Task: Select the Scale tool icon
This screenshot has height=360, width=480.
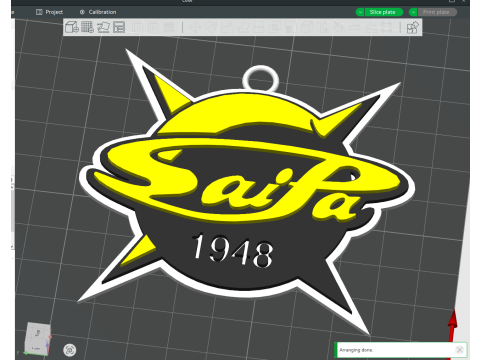Action: coord(227,27)
